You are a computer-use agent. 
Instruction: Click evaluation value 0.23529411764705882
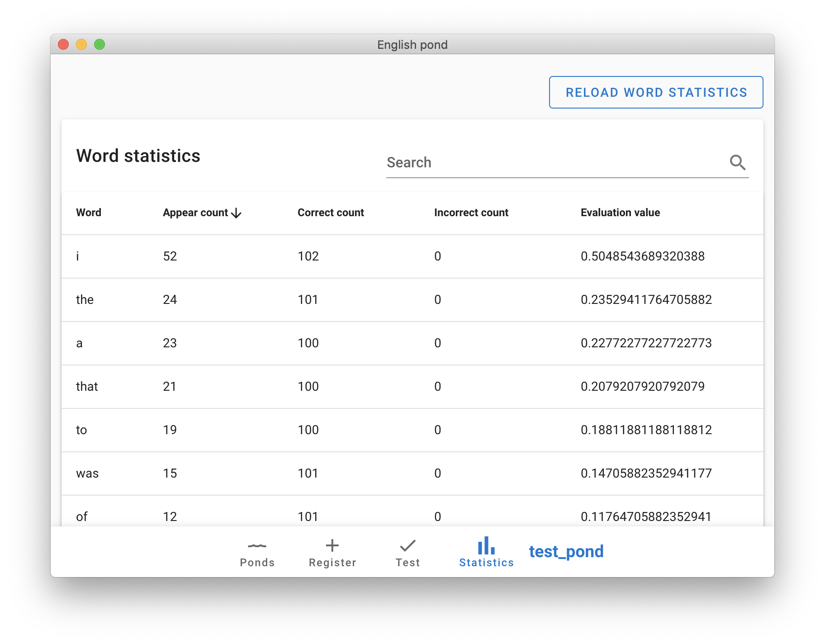(x=646, y=300)
